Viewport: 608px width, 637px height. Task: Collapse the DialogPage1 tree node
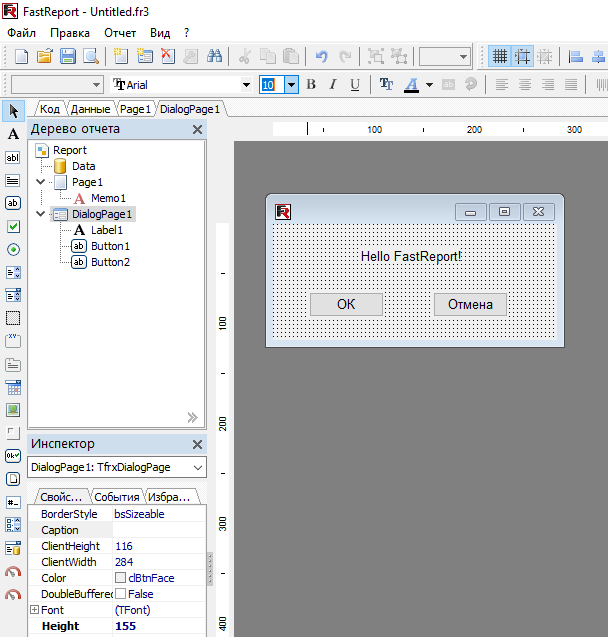tap(40, 214)
